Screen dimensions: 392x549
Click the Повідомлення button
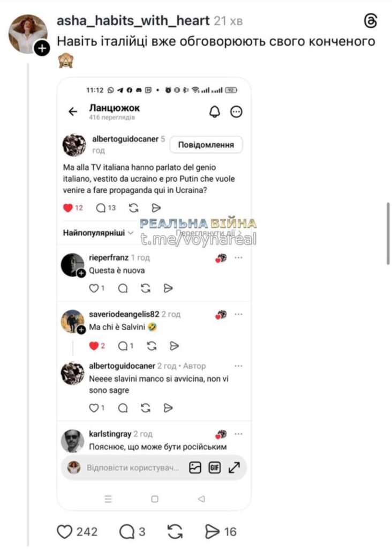click(206, 145)
